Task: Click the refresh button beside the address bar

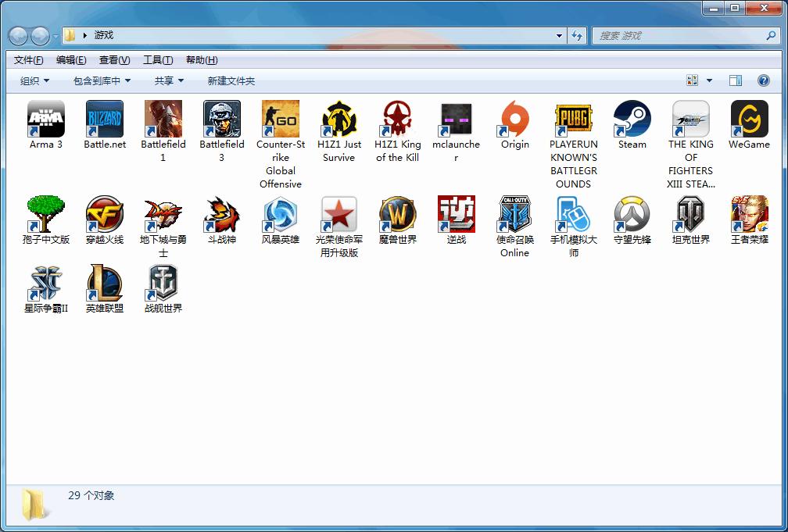Action: point(576,35)
